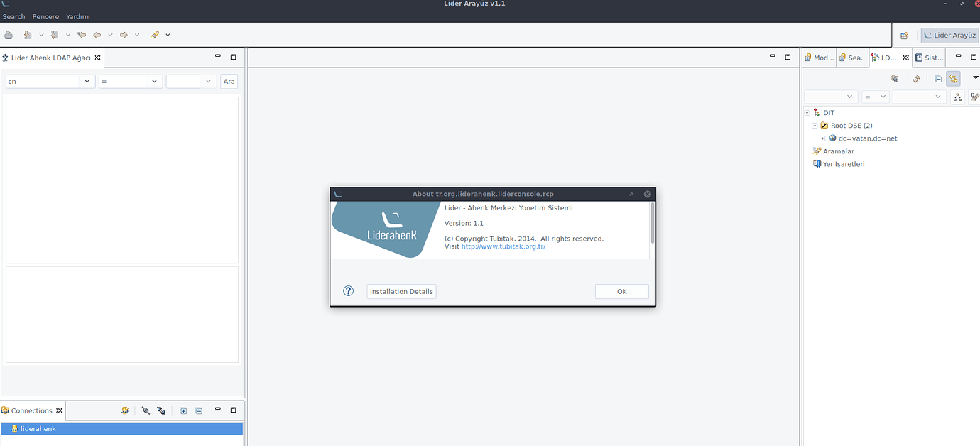980x446 pixels.
Task: Open the forward history dropdown arrow
Action: [x=137, y=35]
